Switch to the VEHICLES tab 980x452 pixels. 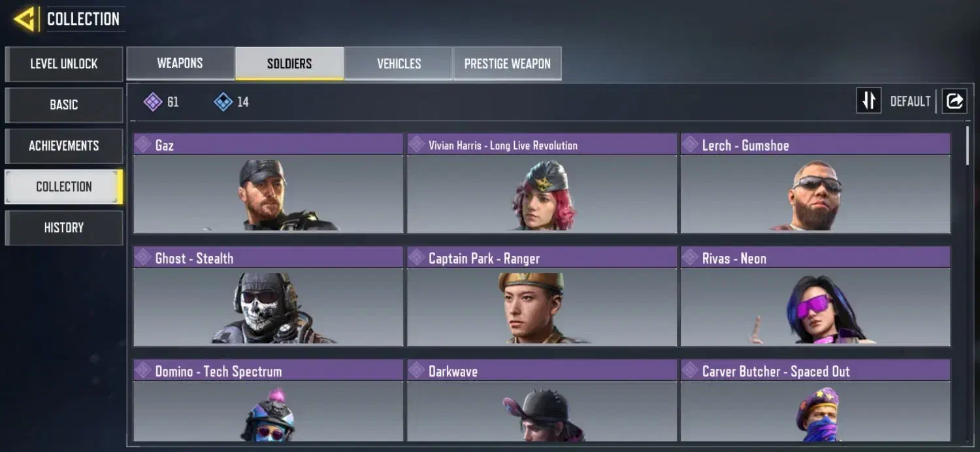click(x=399, y=63)
